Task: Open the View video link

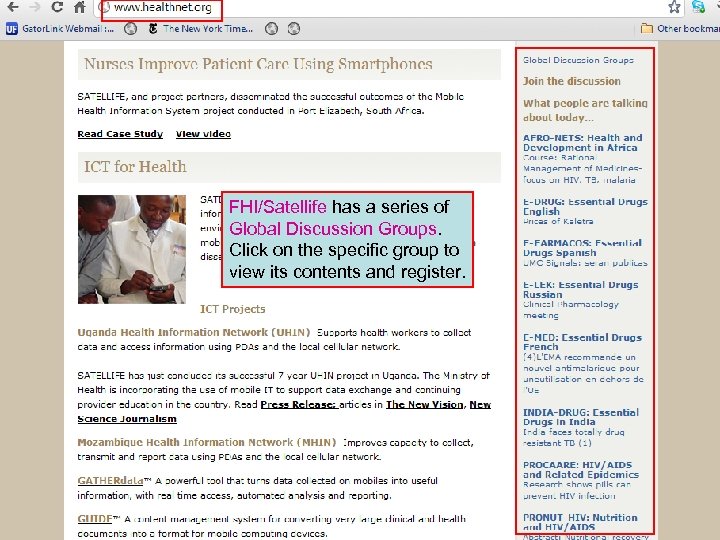Action: (203, 134)
